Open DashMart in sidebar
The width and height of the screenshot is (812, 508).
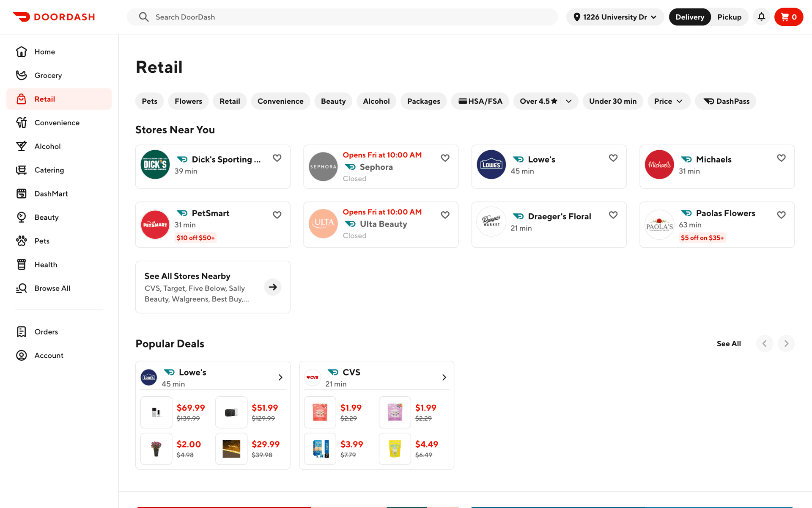click(x=59, y=194)
